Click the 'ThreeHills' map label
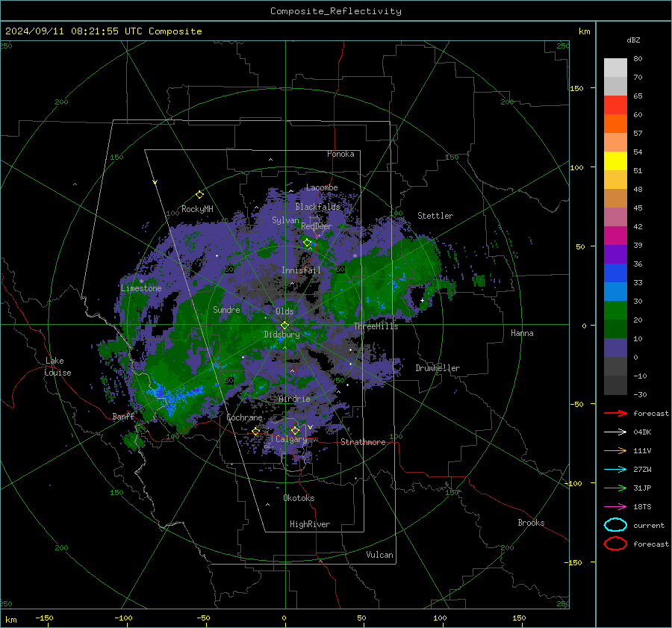 (x=376, y=326)
